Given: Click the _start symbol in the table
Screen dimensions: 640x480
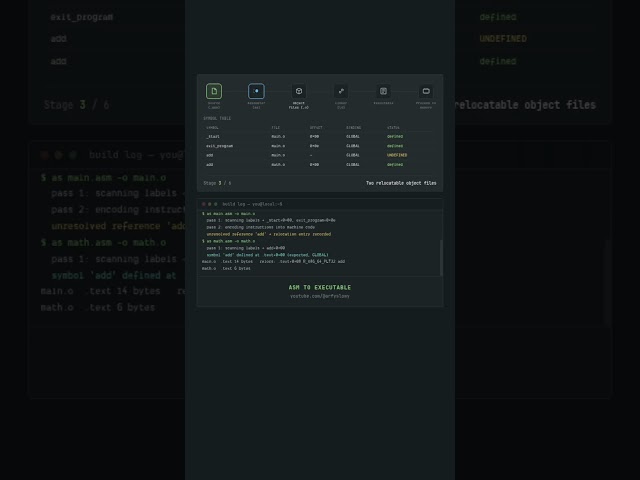Looking at the screenshot, I should tap(213, 136).
